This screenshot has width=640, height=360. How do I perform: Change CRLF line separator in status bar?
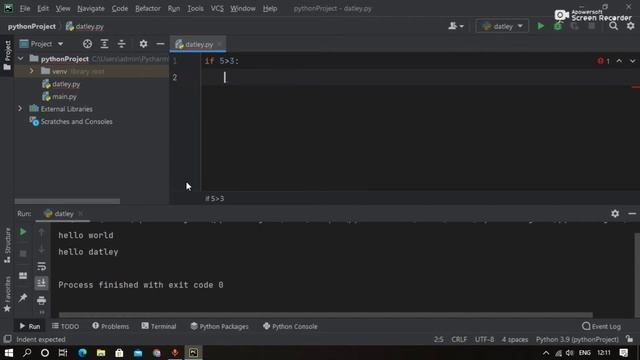[x=459, y=339]
